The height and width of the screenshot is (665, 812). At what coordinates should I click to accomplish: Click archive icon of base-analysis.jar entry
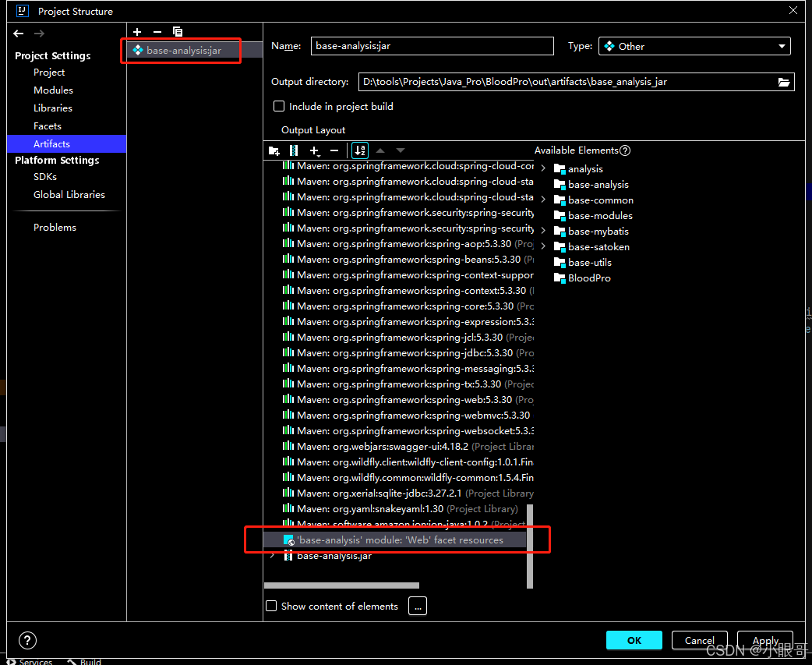pos(288,556)
